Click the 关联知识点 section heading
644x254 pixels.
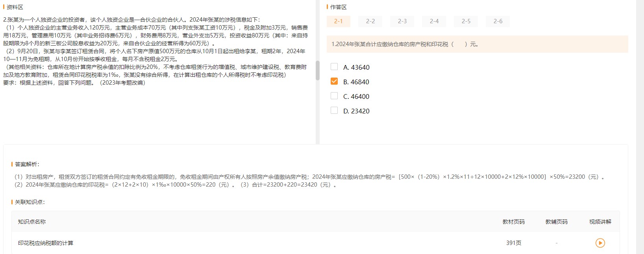pos(30,202)
